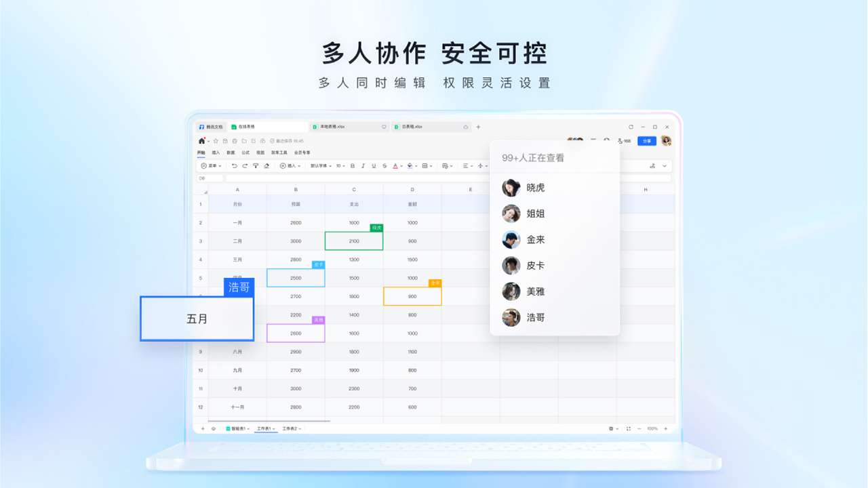Open the folder icon in the top toolbar
Screen dimensions: 868x488
tap(244, 141)
